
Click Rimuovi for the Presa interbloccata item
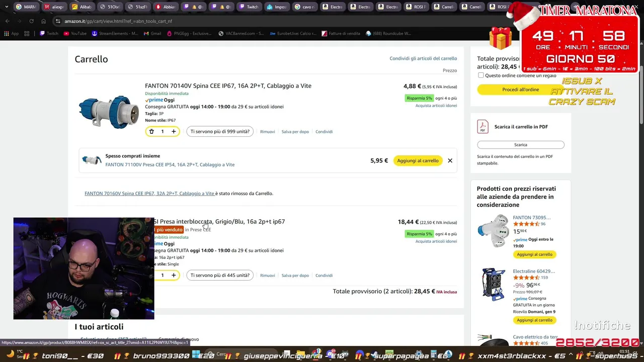click(x=267, y=276)
